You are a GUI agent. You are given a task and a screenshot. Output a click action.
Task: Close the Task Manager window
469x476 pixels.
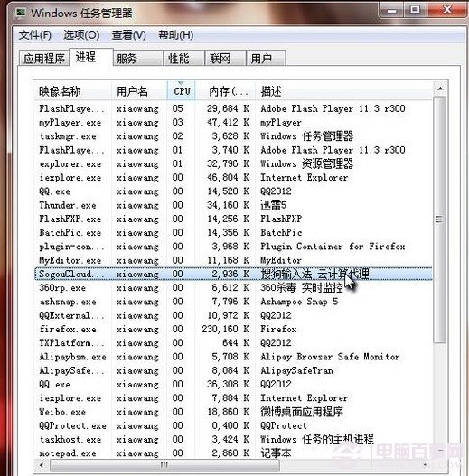tap(446, 10)
